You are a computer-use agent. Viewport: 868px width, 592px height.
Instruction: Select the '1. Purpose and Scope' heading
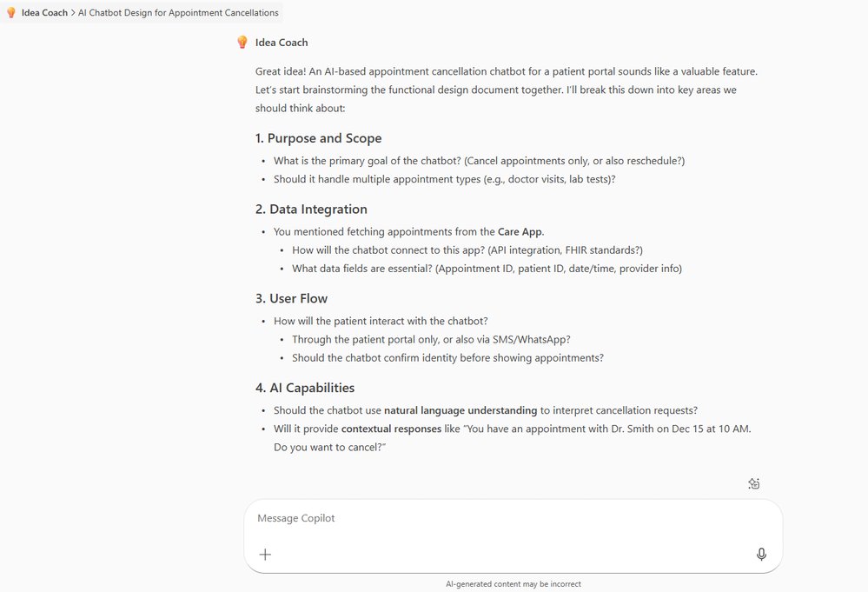pos(318,138)
